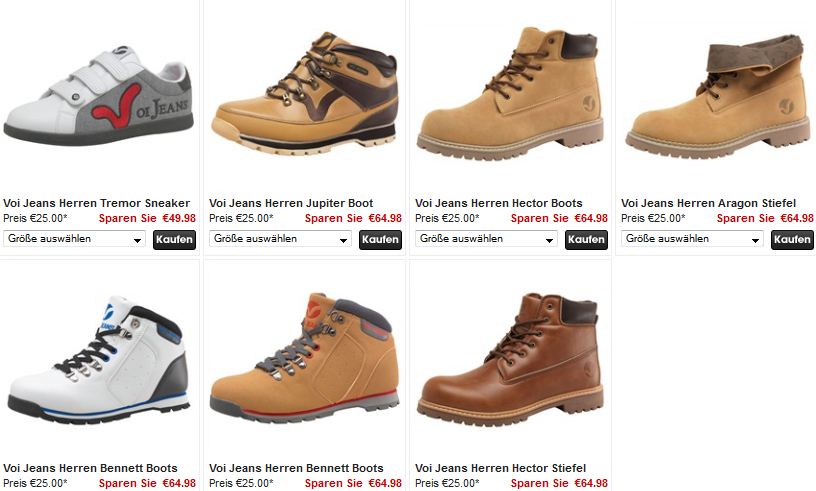
Task: Open the Jupiter Boot product image
Action: coord(304,94)
